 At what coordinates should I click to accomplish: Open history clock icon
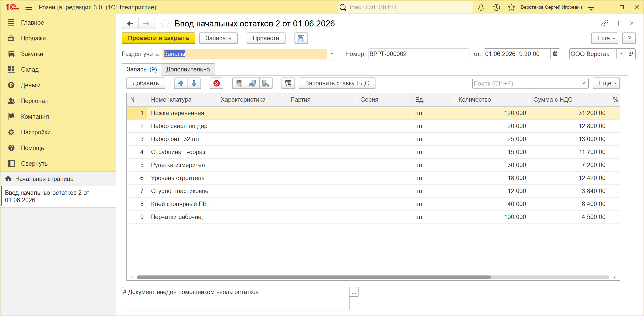(496, 7)
